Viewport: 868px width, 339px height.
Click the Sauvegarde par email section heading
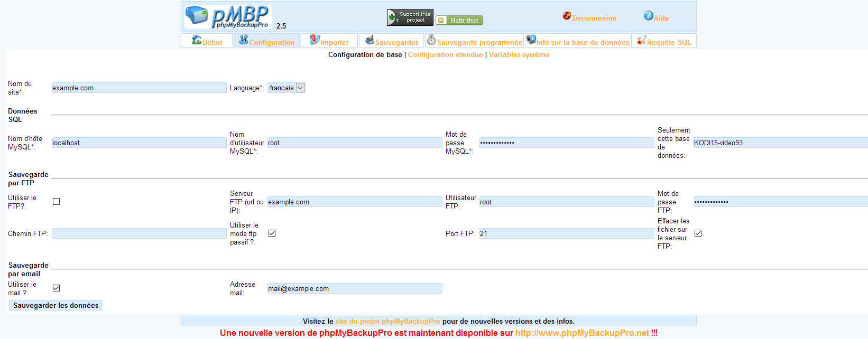[29, 270]
